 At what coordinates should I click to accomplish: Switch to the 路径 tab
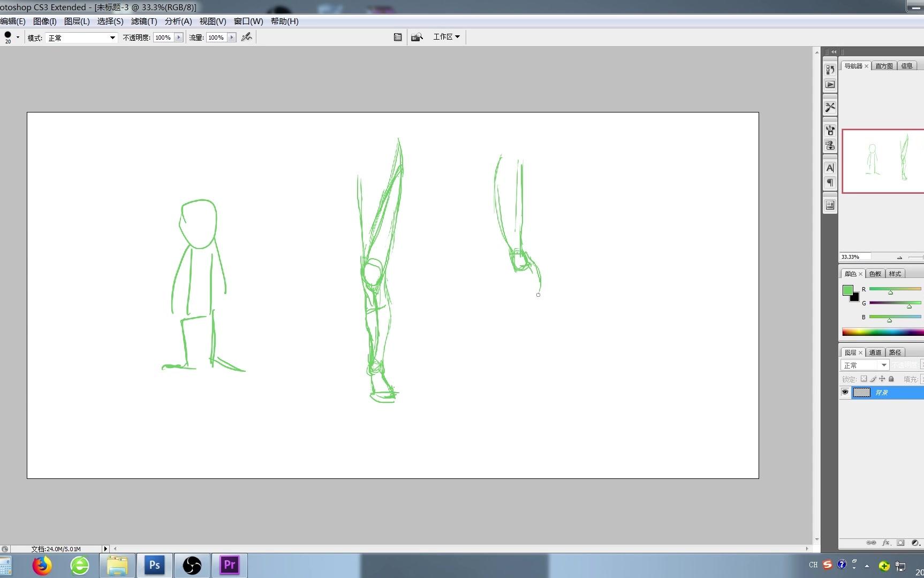(x=895, y=352)
